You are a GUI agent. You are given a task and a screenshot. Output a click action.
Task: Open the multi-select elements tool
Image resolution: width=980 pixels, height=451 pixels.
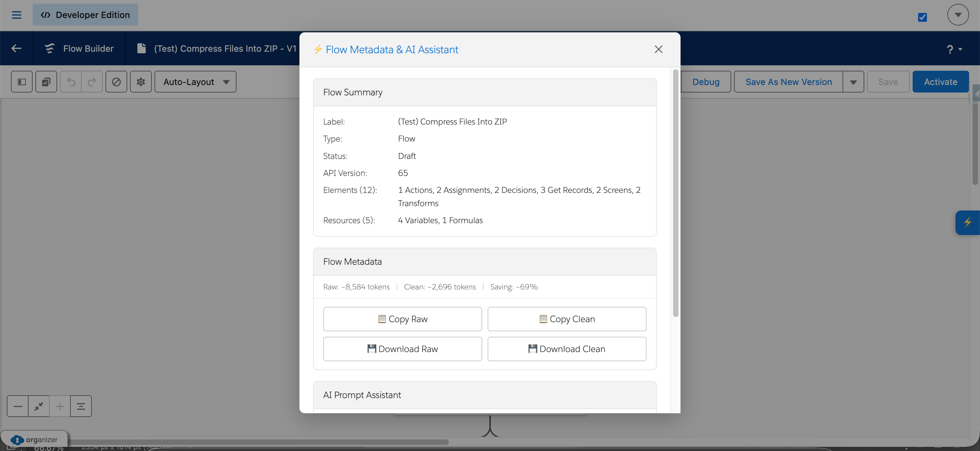click(46, 81)
